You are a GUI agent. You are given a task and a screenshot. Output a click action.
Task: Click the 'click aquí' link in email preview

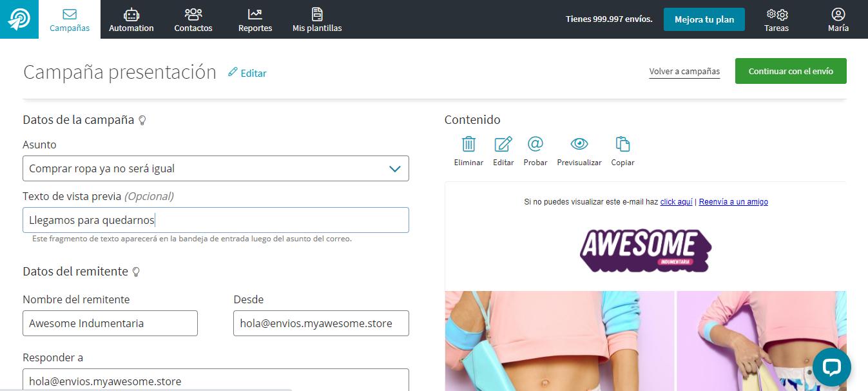coord(677,202)
